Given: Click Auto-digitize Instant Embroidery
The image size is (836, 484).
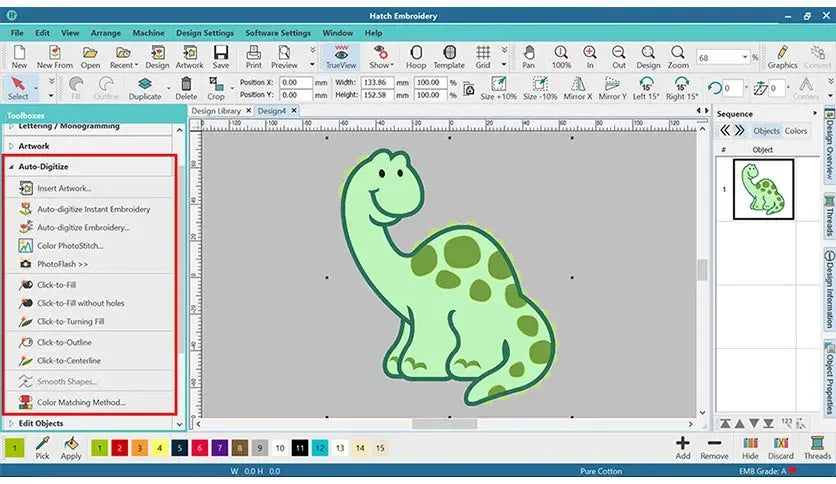Looking at the screenshot, I should [x=93, y=209].
